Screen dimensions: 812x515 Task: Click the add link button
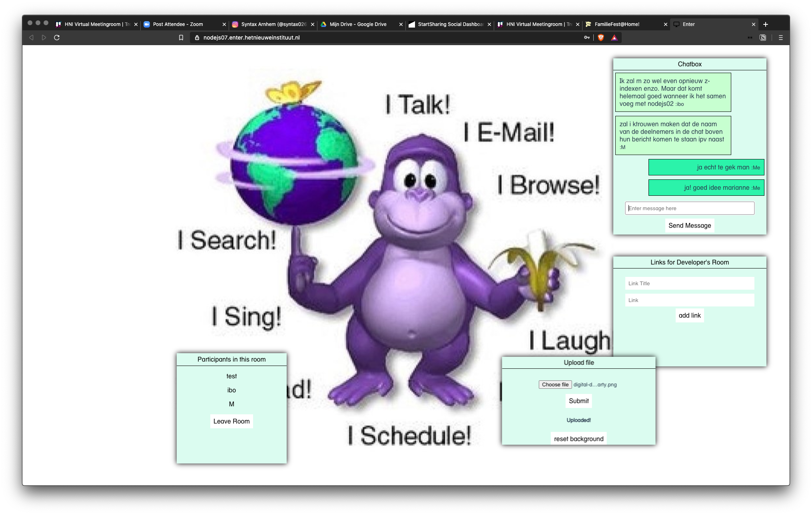[x=690, y=315]
